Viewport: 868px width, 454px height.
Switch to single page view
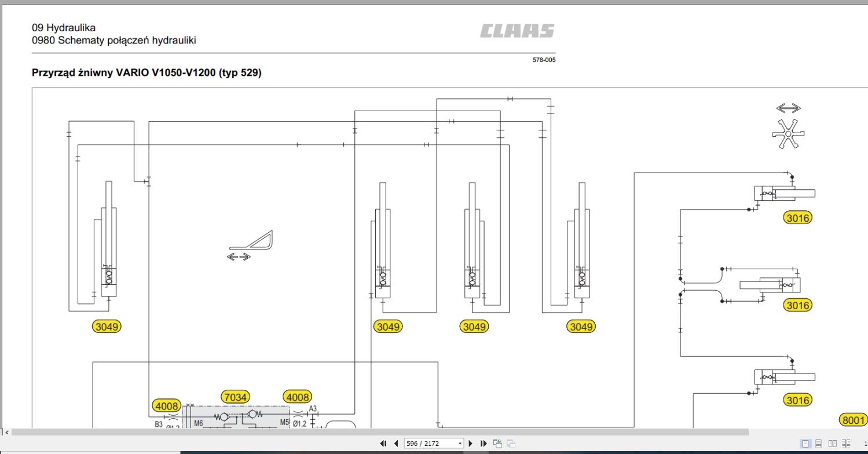point(805,444)
